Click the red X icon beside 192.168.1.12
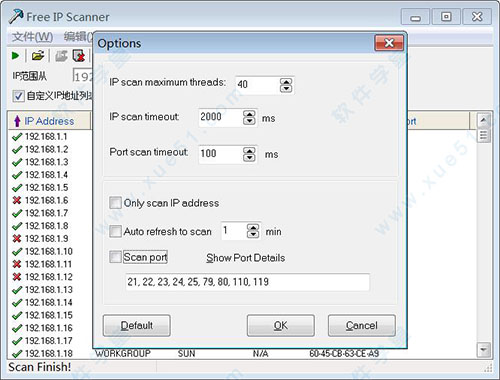The height and width of the screenshot is (380, 500). click(x=17, y=277)
